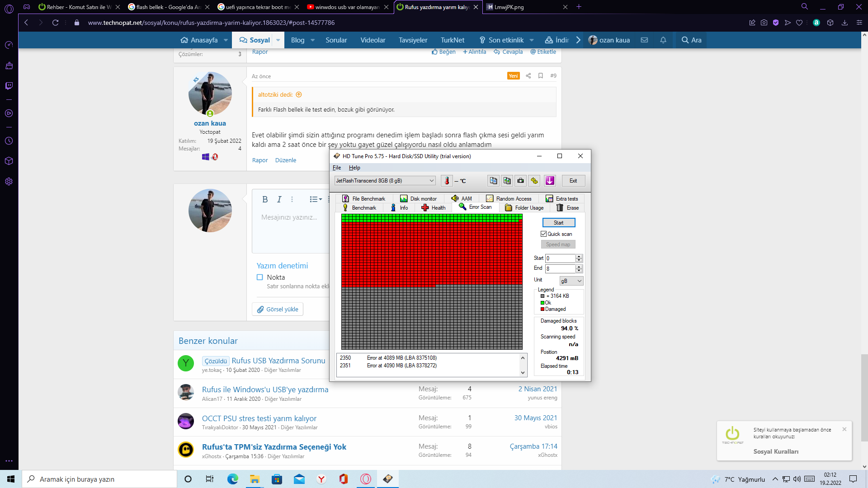Expand the list formatting dropdown in editor

tap(316, 199)
